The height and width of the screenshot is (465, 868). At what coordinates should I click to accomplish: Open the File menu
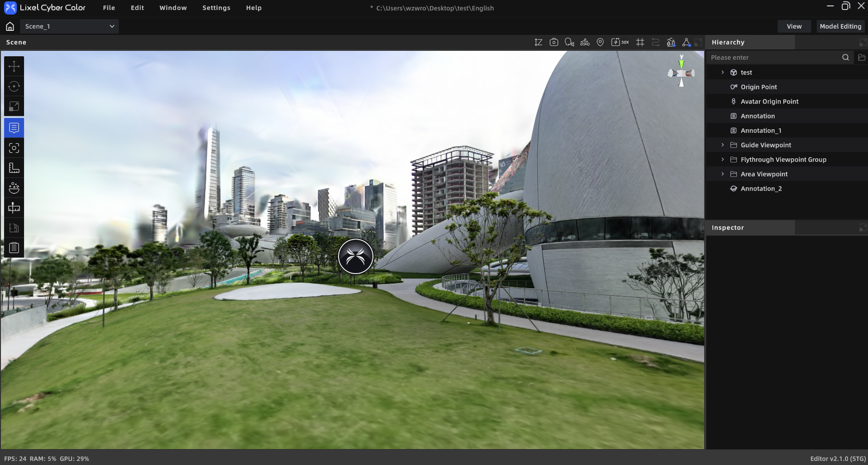[x=109, y=8]
